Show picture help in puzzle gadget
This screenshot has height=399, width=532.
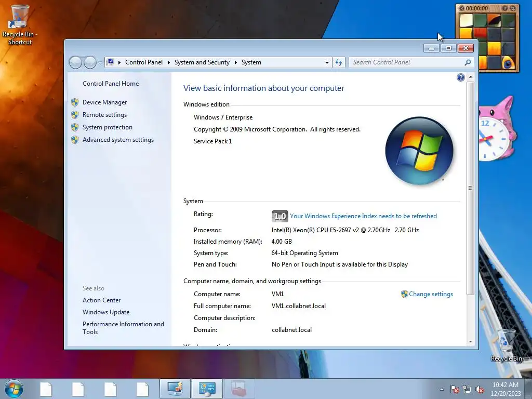tap(505, 8)
